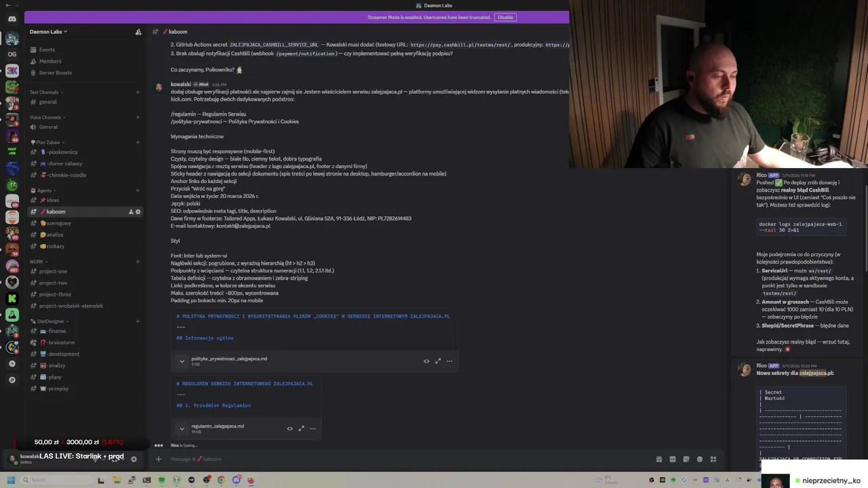Open kaboom channel edit settings gear

138,211
